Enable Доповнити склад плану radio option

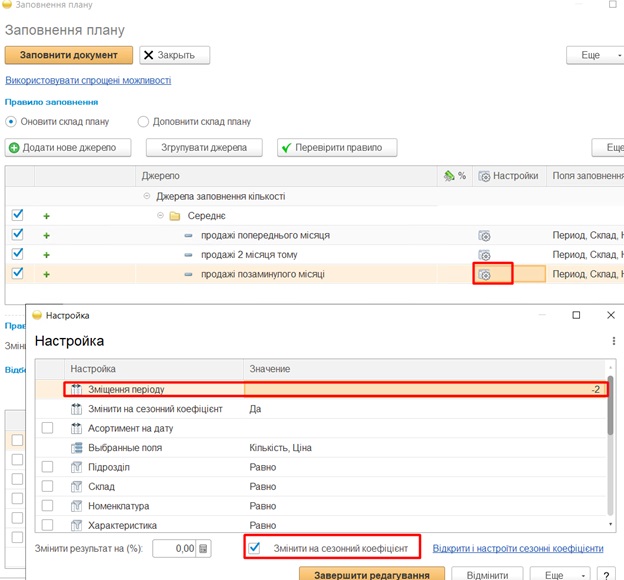click(x=144, y=122)
